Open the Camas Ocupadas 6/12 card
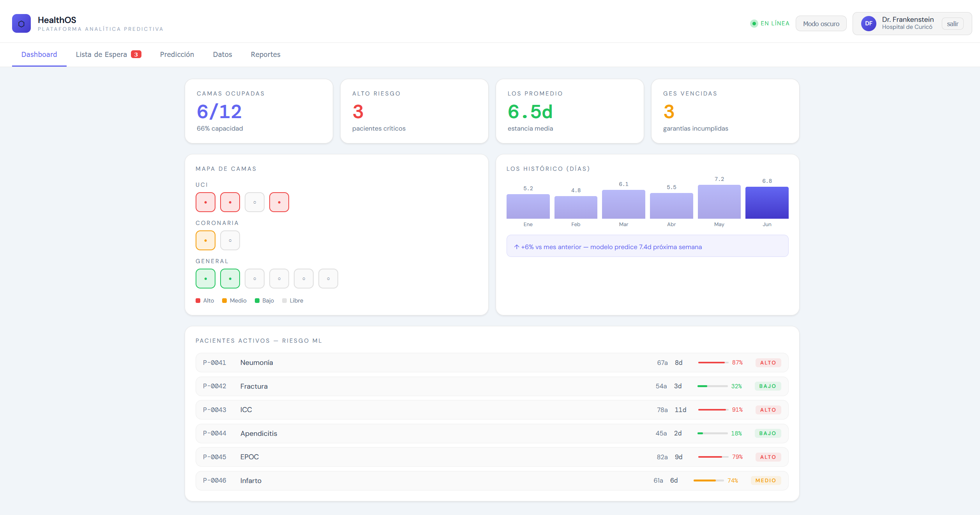Screen dimensions: 980x515 coord(259,111)
